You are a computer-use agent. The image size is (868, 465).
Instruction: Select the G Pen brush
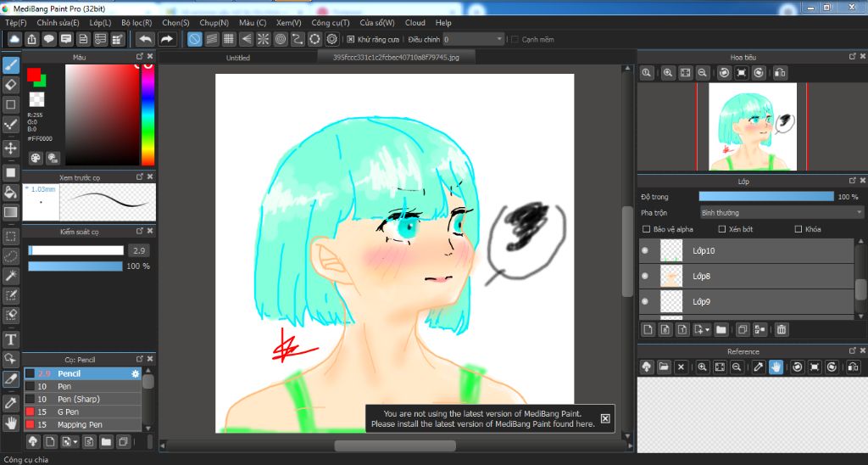82,412
